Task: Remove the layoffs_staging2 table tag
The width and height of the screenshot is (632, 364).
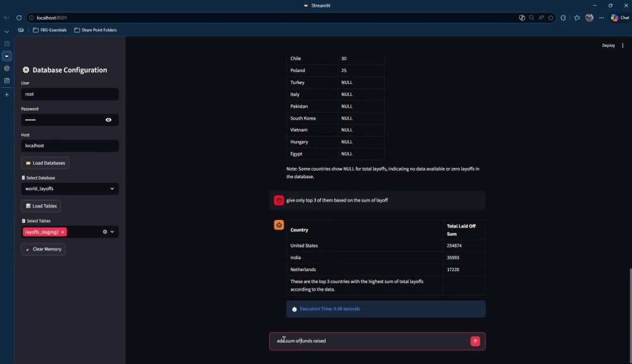Action: (x=63, y=232)
